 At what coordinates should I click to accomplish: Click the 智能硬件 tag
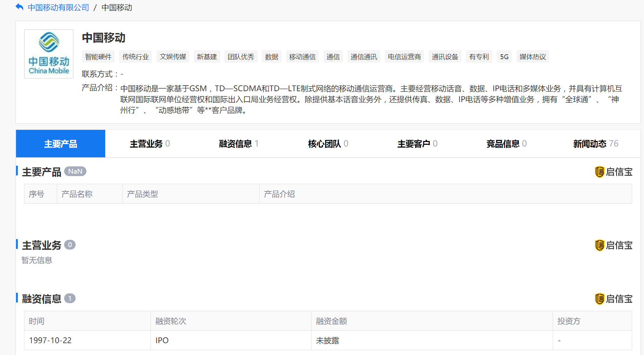(x=98, y=57)
